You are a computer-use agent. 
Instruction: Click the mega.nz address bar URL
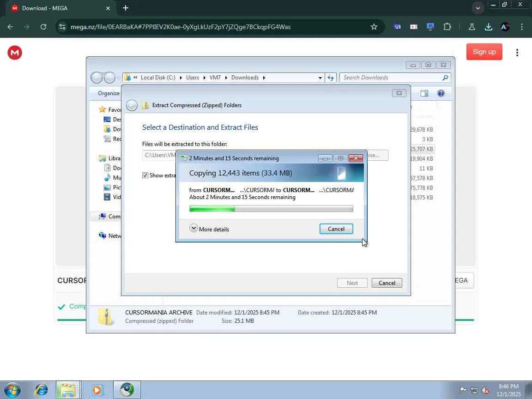click(181, 27)
